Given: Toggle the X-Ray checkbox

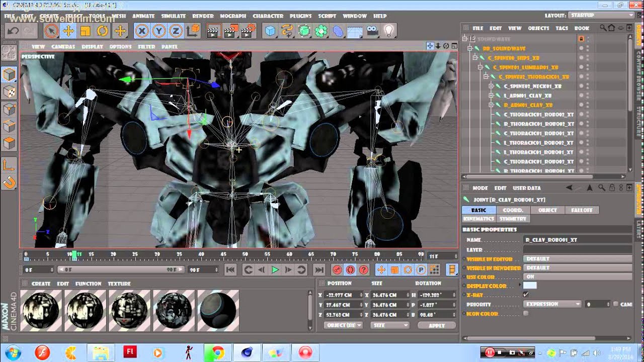Looking at the screenshot, I should pos(526,295).
